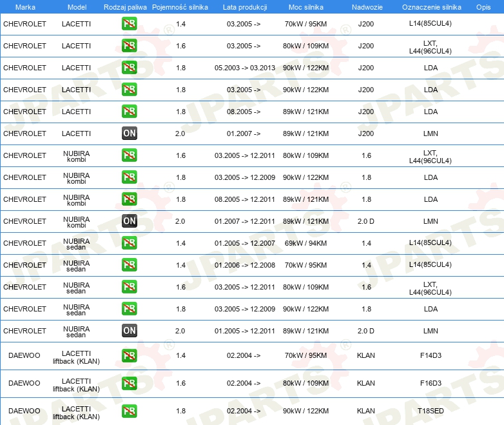Click the petrol icon for Chevrolet Lacetti 1.4
The width and height of the screenshot is (504, 425).
point(129,24)
